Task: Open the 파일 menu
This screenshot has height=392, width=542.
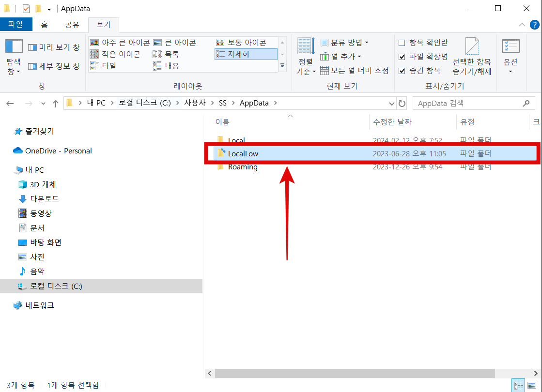Action: pos(16,25)
